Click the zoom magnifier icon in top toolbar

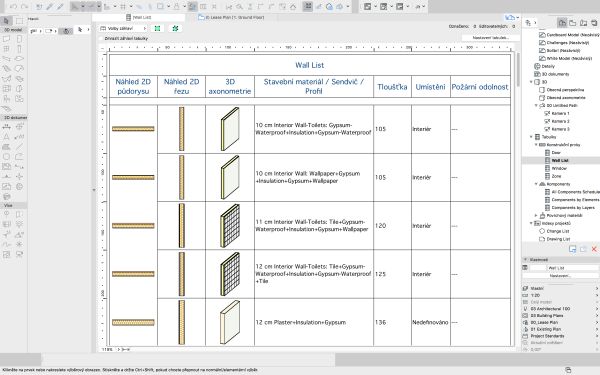pos(240,7)
